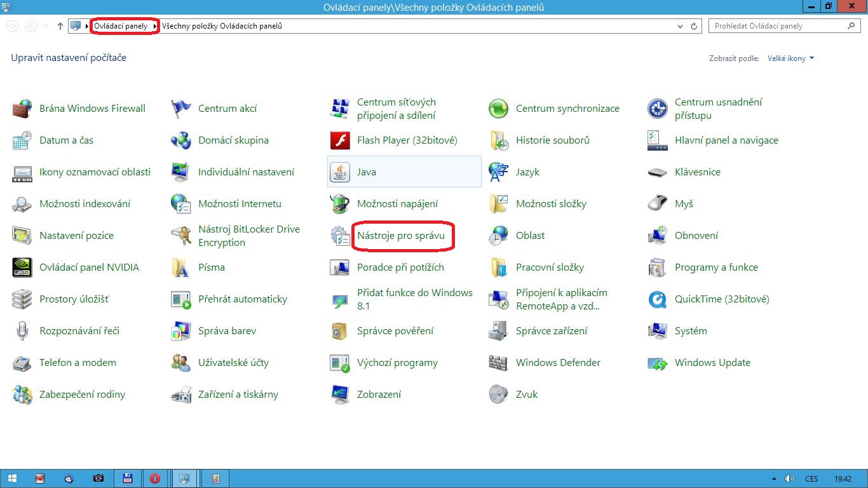Open the Nástroj BitLocker Drive Encryption icon
The image size is (868, 488).
[x=181, y=236]
